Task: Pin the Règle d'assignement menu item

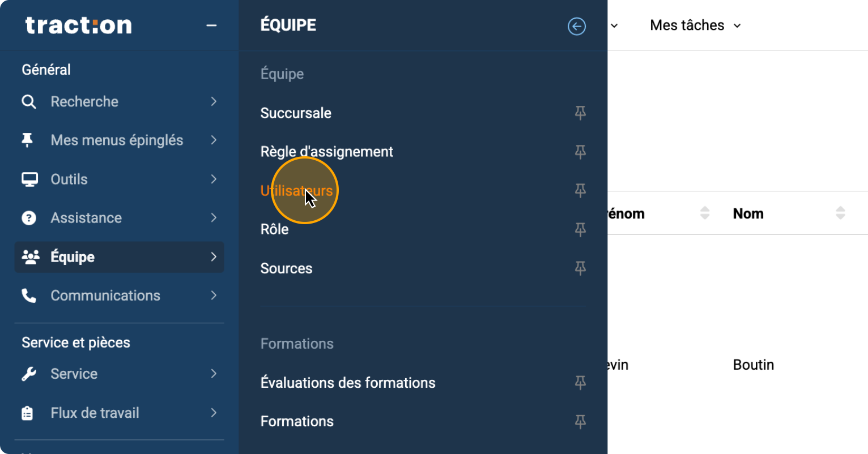Action: [580, 152]
